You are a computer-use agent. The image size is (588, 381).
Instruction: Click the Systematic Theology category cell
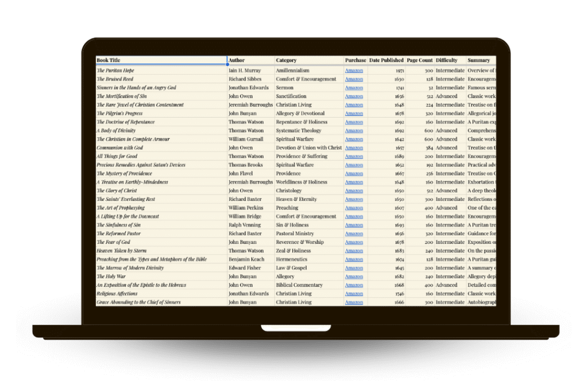309,131
